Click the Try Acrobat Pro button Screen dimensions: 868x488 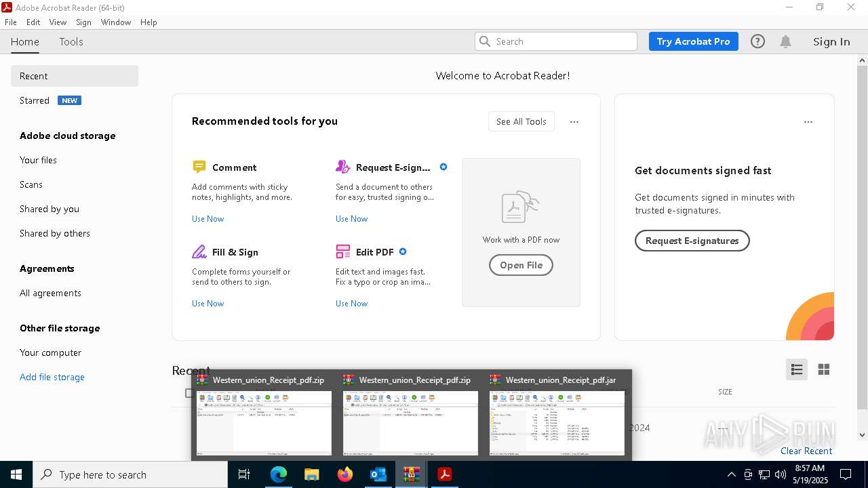tap(693, 41)
